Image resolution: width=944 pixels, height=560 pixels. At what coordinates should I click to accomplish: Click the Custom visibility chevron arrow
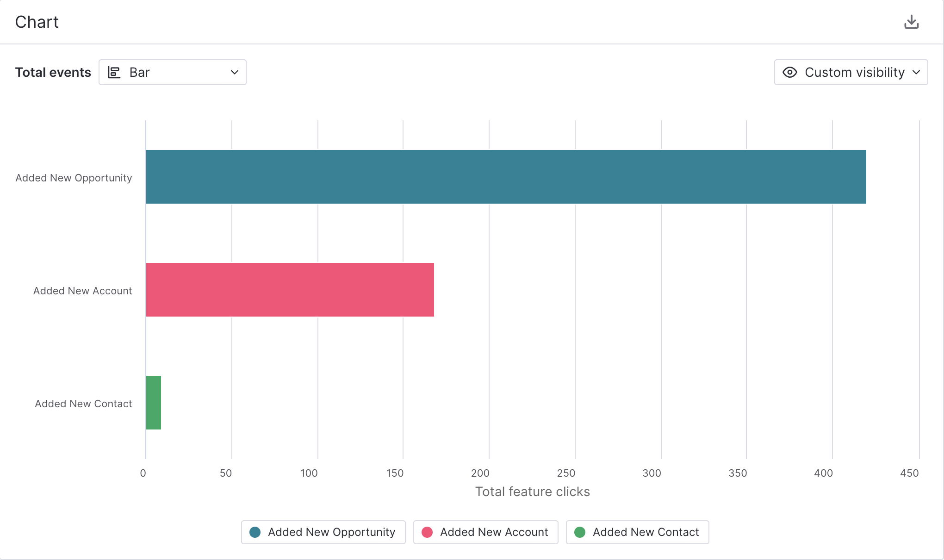click(916, 72)
